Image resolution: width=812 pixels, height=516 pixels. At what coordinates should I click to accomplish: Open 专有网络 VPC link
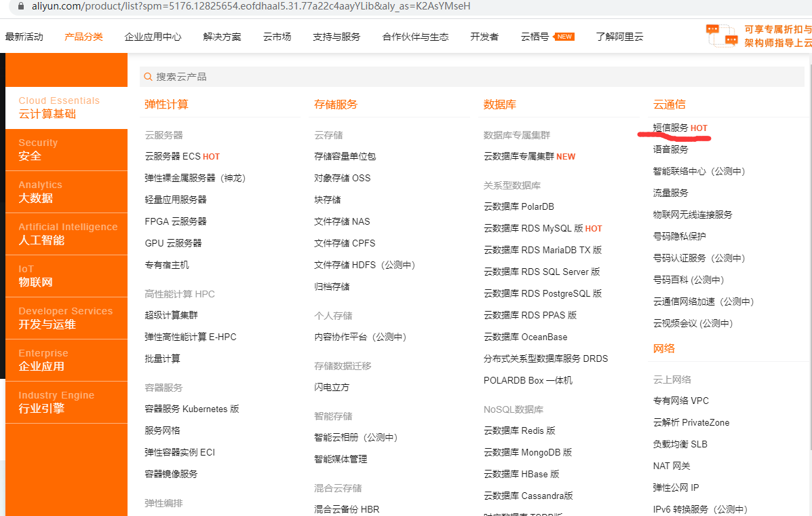pyautogui.click(x=681, y=401)
